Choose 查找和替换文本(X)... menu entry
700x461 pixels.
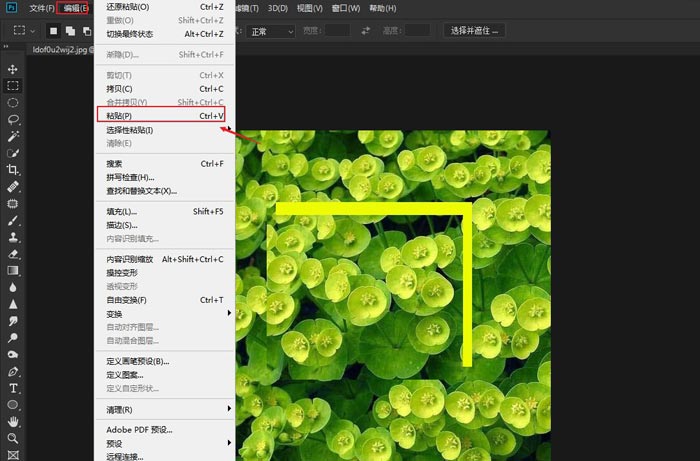(165, 191)
